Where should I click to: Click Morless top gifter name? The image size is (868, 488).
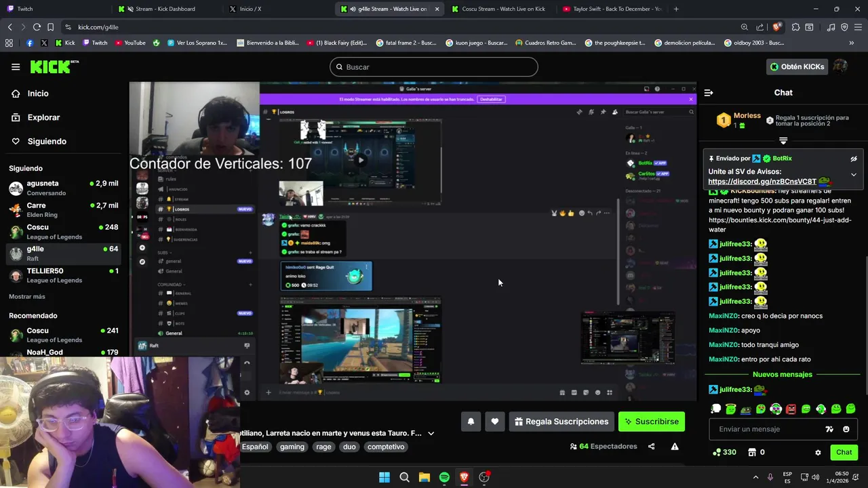747,116
